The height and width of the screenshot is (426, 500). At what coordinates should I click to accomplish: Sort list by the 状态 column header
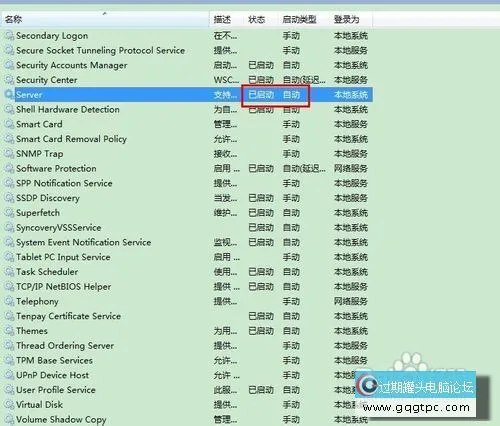click(x=261, y=19)
